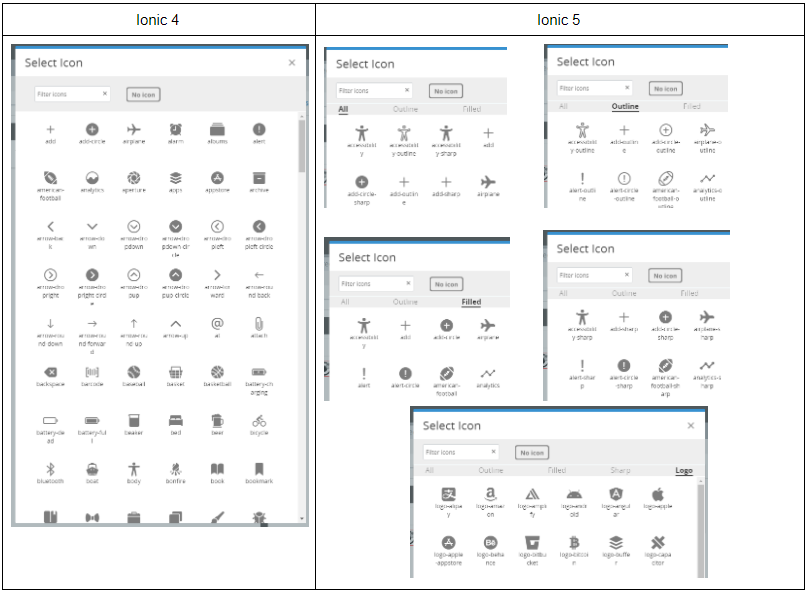Select logo-amazon icon in the Logo tab dialog
Screen dimensions: 807x592
[490, 495]
